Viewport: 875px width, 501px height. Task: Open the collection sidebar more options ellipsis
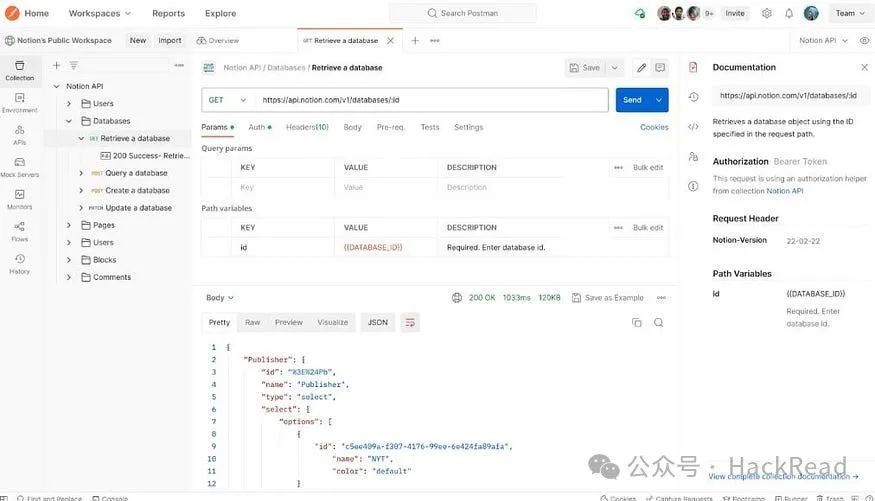179,65
